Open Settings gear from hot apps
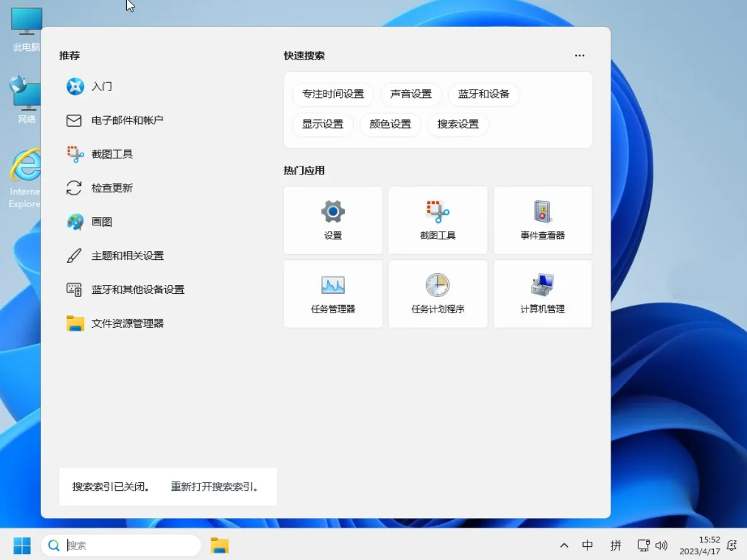The image size is (747, 560). [333, 220]
